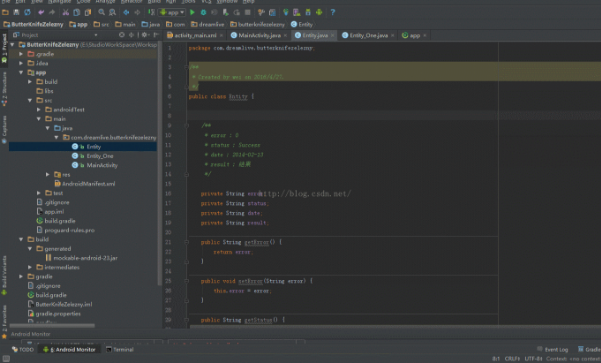
Task: Open the app run configuration dropdown
Action: coord(172,12)
